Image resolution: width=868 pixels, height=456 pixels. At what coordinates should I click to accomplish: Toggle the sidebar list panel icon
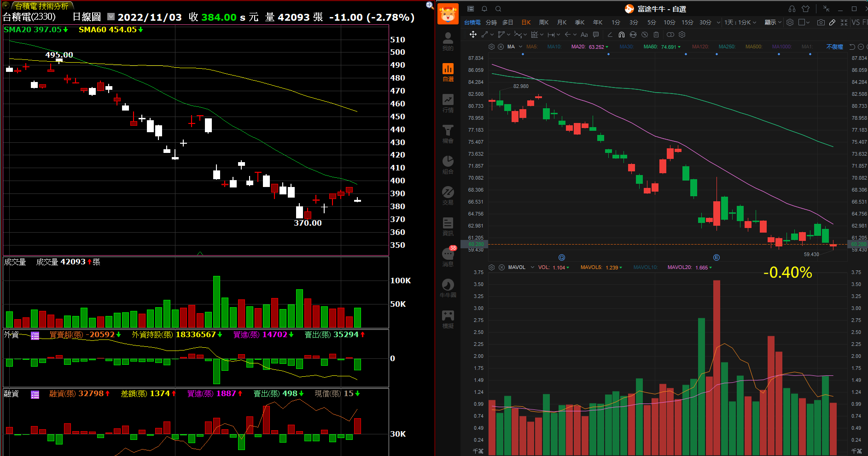point(471,9)
